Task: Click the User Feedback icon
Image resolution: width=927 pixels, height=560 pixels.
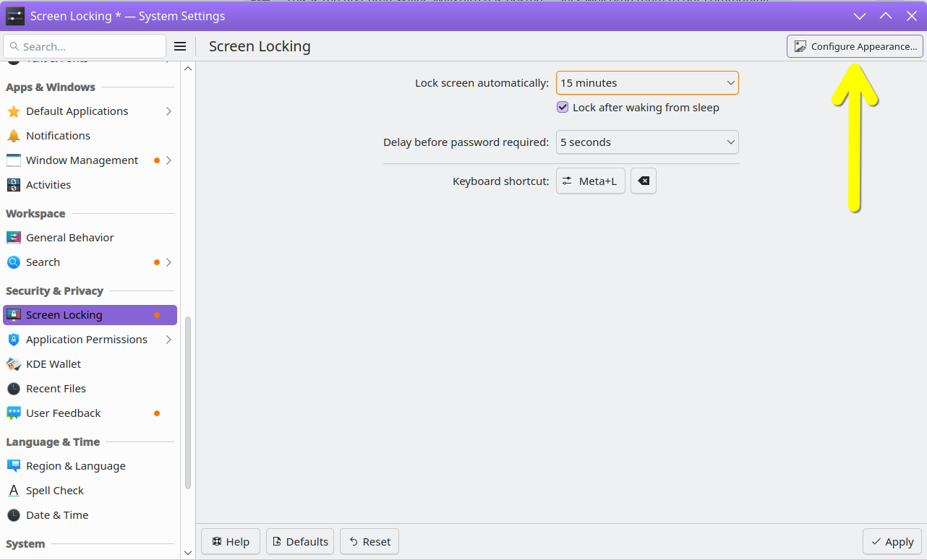Action: (x=14, y=413)
